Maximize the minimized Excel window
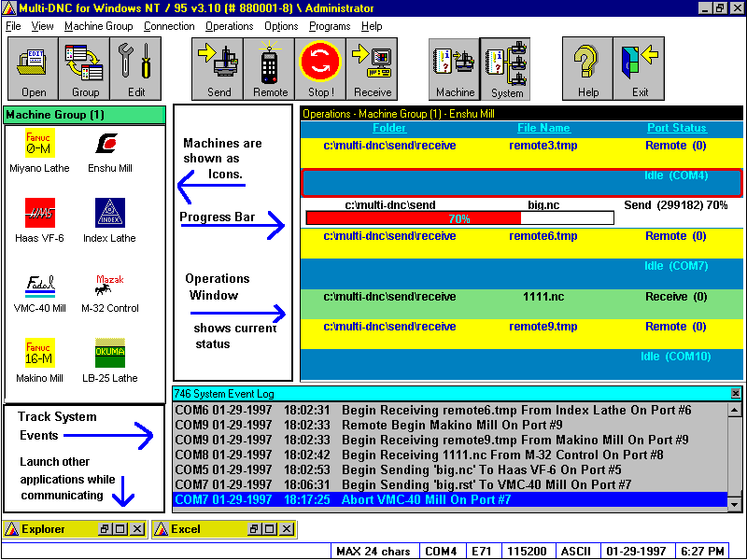747x560 pixels. click(x=270, y=529)
